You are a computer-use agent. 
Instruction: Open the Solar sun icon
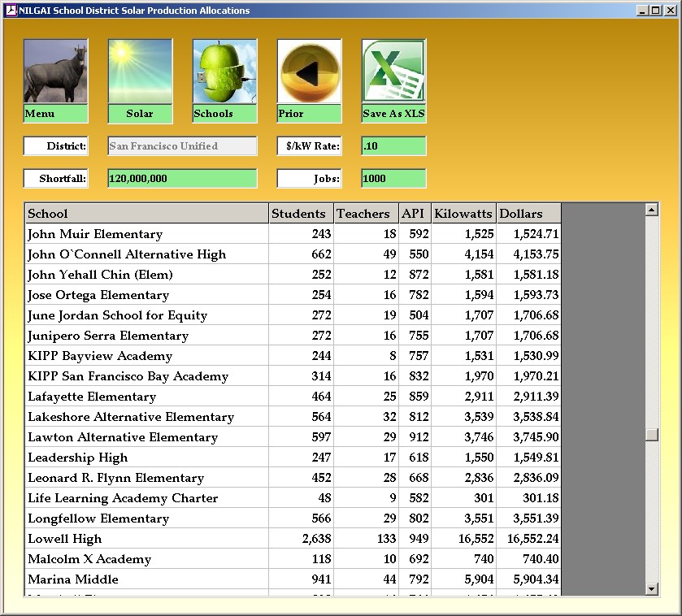(140, 72)
